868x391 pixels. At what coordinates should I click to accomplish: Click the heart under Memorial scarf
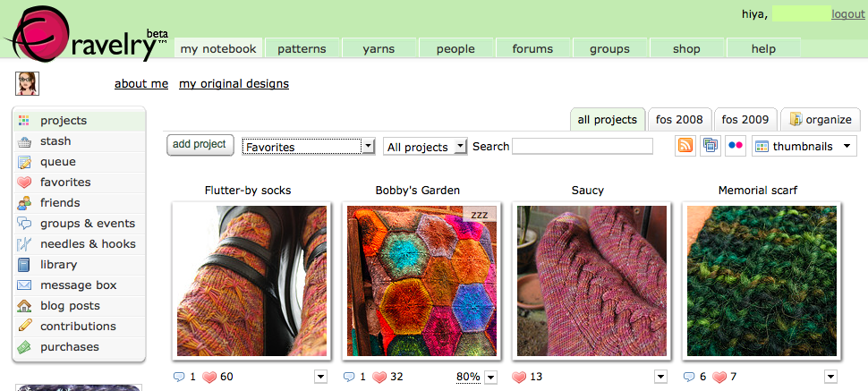click(719, 378)
